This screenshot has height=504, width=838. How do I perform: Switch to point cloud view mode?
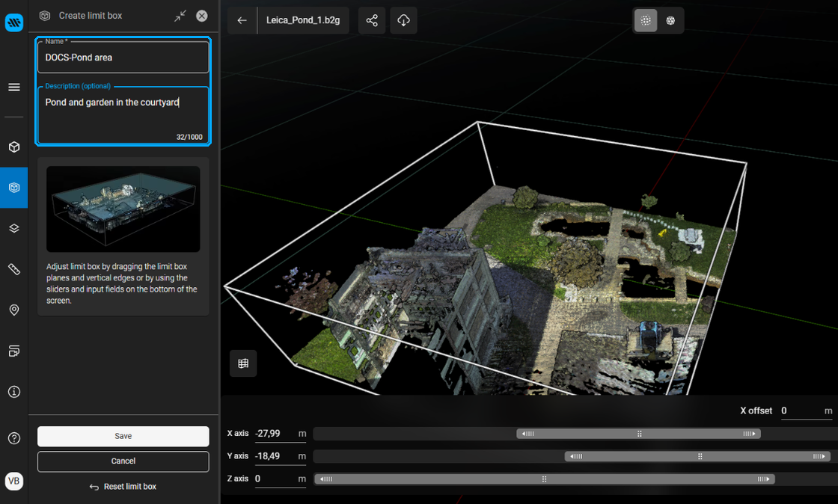[x=646, y=20]
